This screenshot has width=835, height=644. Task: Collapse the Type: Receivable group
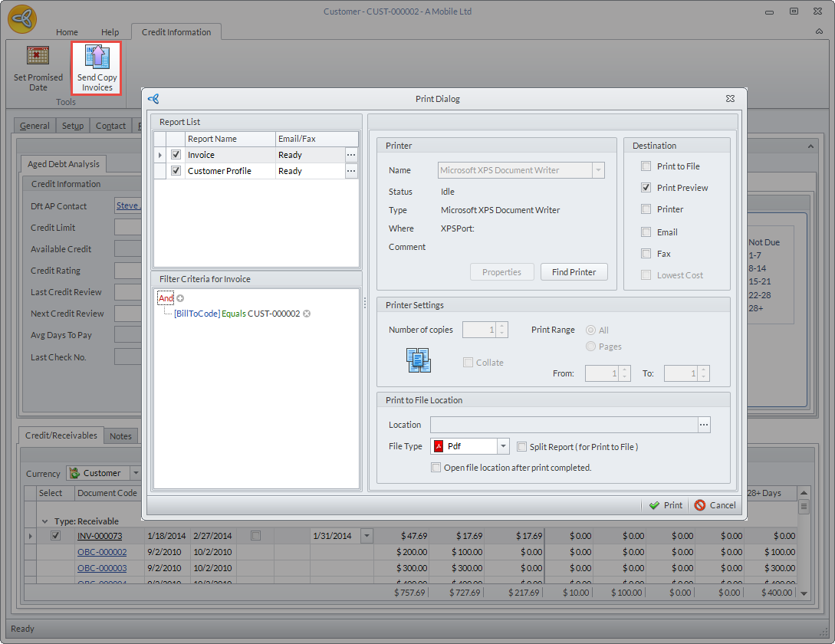click(x=44, y=521)
